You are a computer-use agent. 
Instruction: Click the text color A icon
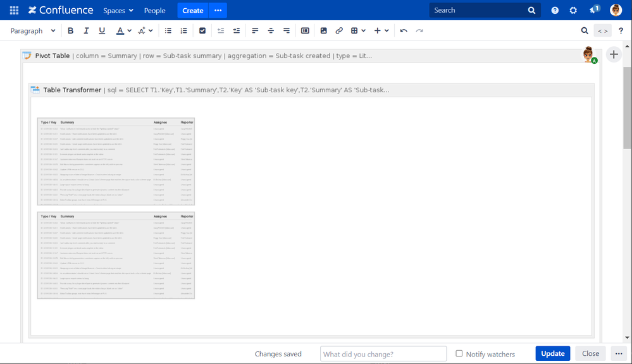pos(120,30)
